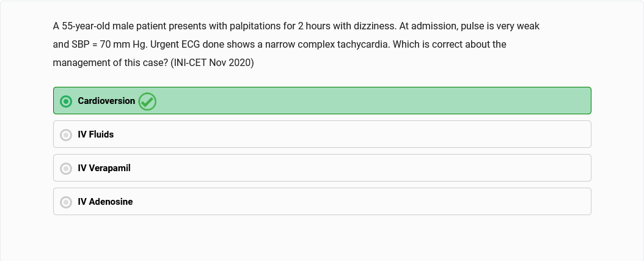Click 'management of this case?' question text
This screenshot has width=644, height=261.
click(111, 63)
